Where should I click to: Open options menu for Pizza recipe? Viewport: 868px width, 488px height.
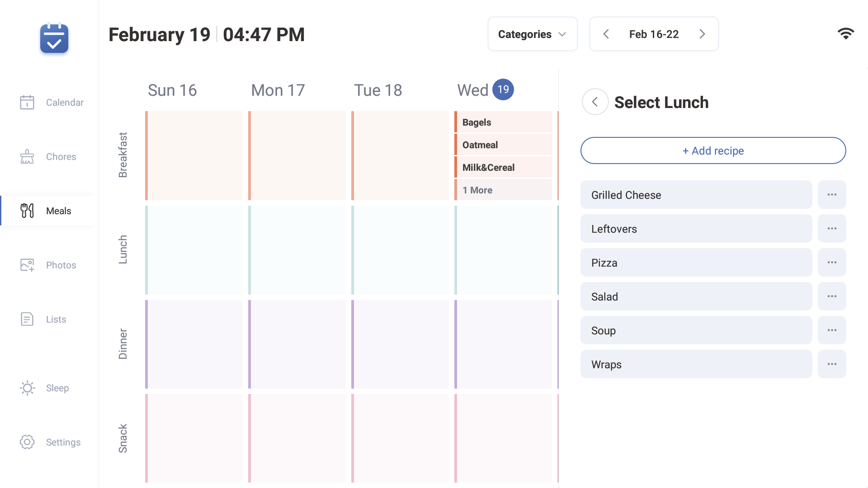click(832, 262)
